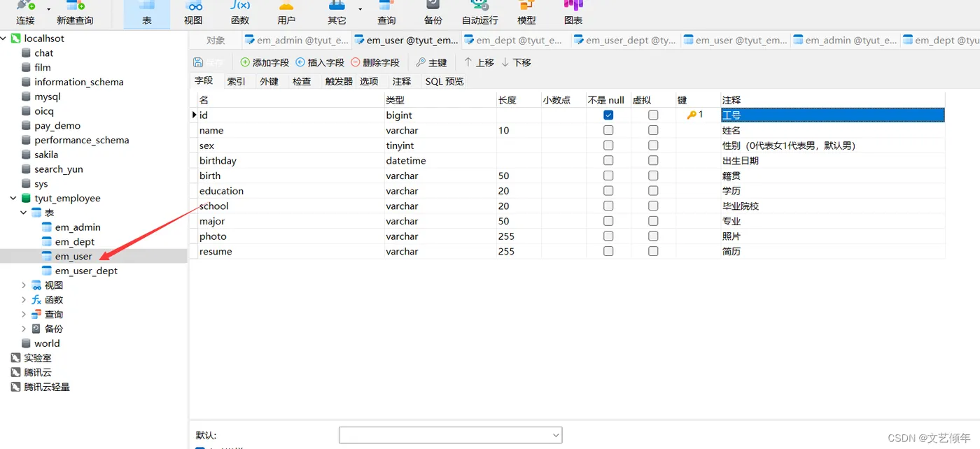The image size is (980, 449).
Task: Check 虚拟 for id field
Action: 653,115
